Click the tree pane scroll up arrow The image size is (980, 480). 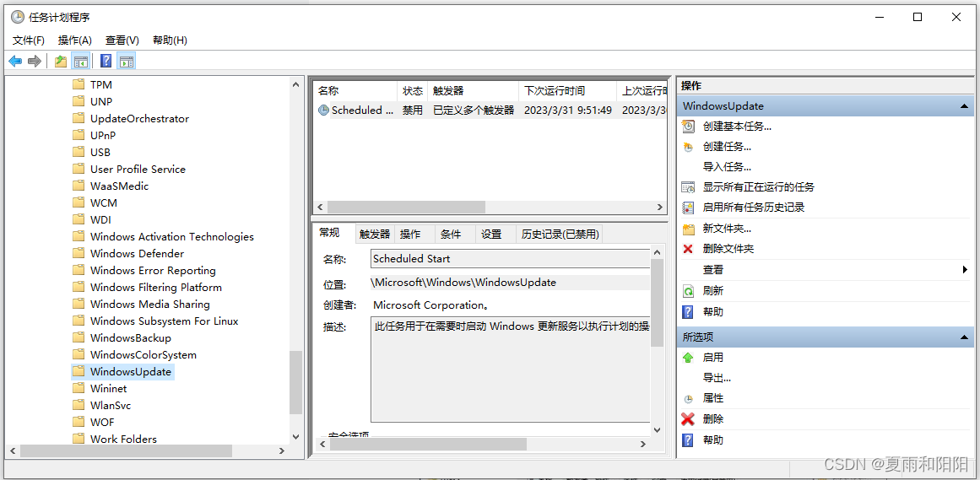(x=296, y=84)
